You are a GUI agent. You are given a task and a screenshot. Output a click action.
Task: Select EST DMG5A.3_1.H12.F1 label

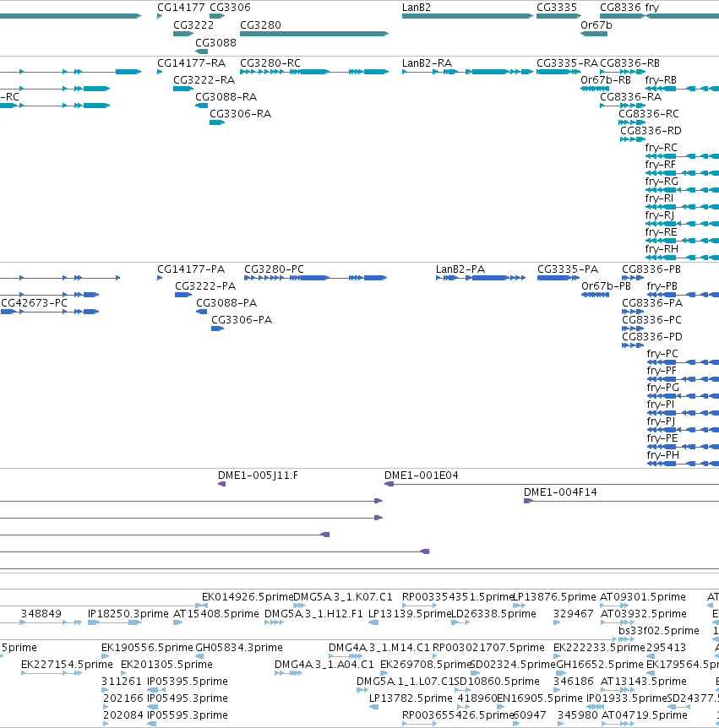click(314, 614)
